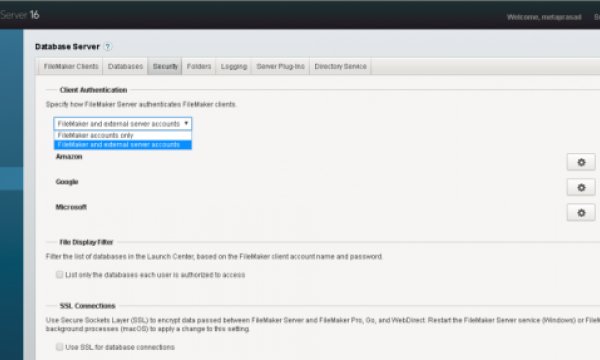
Task: Click the File Display Filter section heading
Action: click(x=86, y=242)
